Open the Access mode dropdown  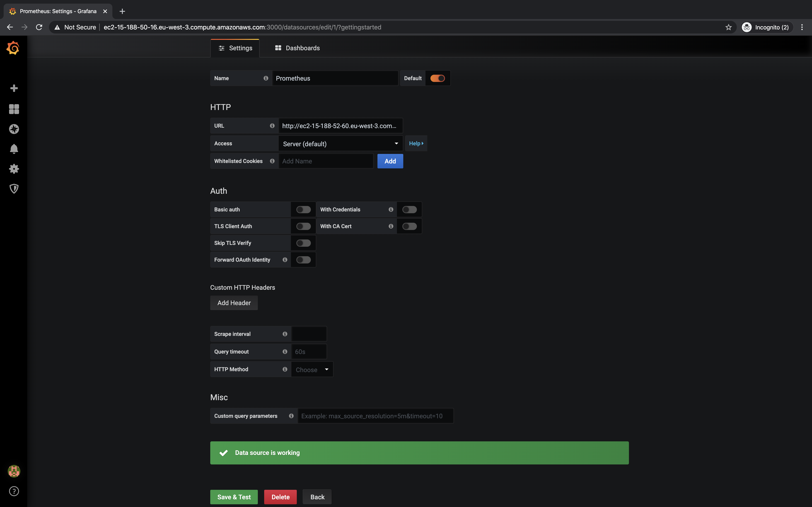340,143
